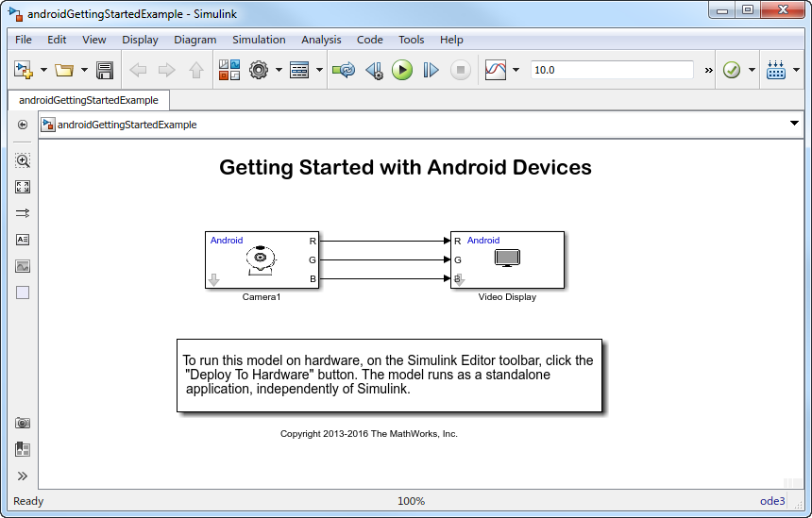
Task: Select the Camera1 Android block
Action: [262, 259]
